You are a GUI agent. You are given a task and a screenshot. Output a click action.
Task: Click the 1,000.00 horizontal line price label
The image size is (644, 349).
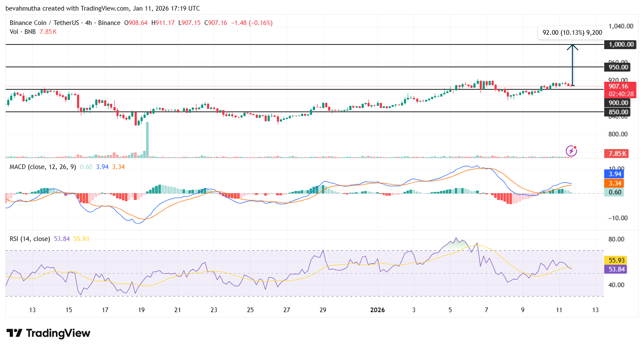coord(619,44)
